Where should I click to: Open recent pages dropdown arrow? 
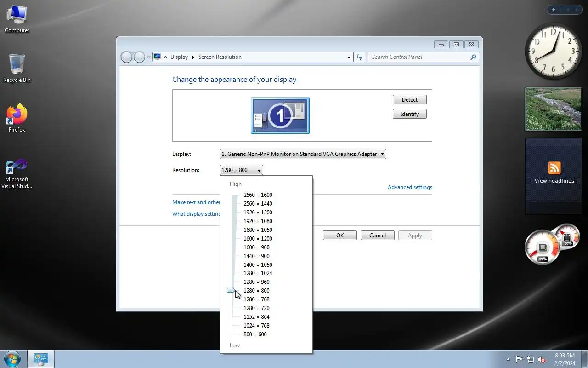pyautogui.click(x=148, y=57)
